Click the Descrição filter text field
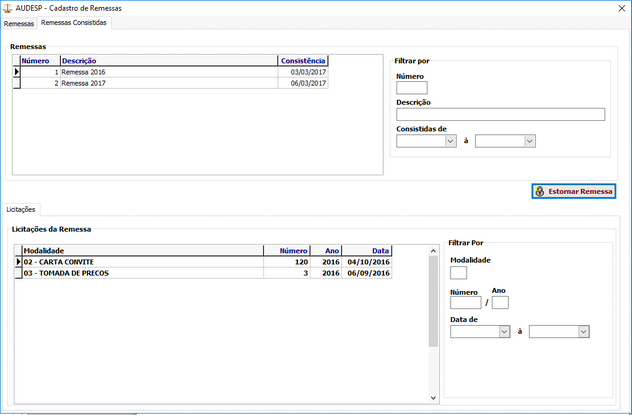The height and width of the screenshot is (415, 632). pyautogui.click(x=500, y=114)
